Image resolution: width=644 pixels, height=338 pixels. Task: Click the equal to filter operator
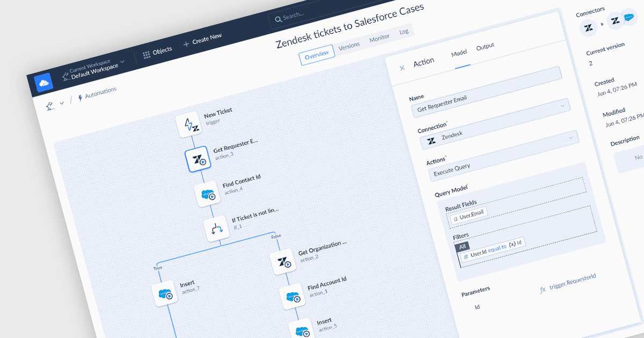tap(497, 249)
